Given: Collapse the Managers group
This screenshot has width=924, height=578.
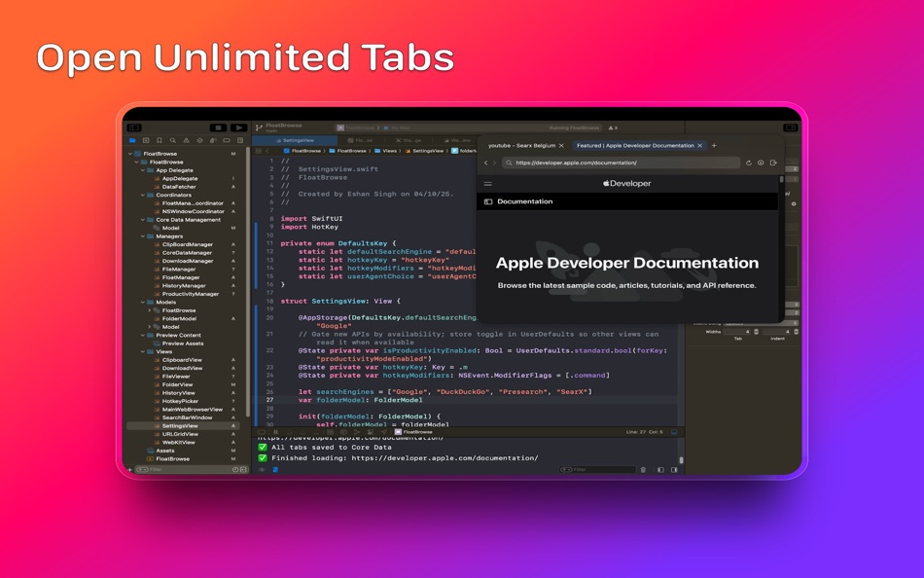Looking at the screenshot, I should [143, 235].
